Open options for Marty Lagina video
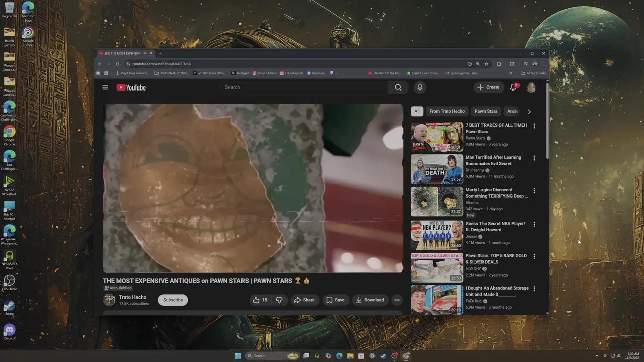 [x=534, y=191]
